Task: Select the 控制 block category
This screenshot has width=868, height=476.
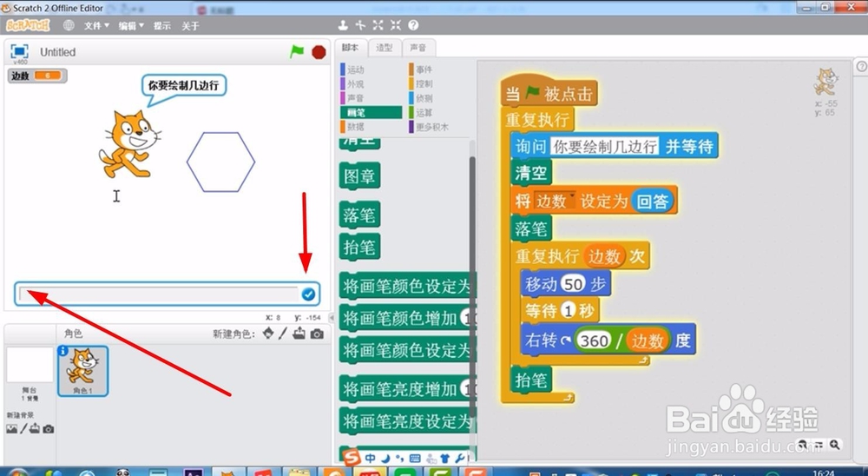Action: [x=438, y=83]
